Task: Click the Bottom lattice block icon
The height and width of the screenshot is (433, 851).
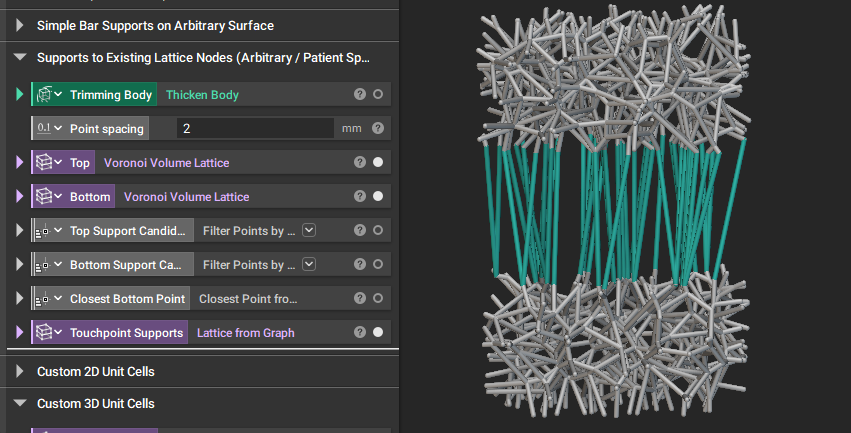Action: coord(45,196)
